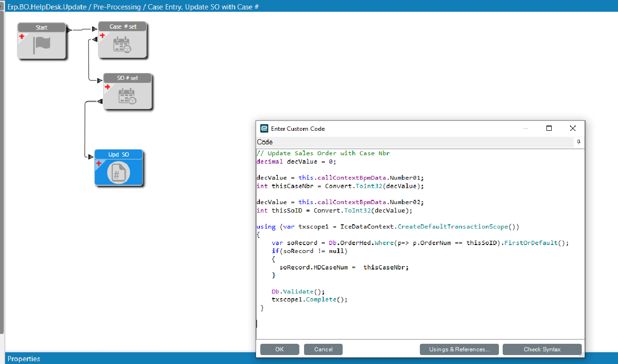The width and height of the screenshot is (618, 364).
Task: Click the 'Case # set' node title
Action: click(123, 27)
